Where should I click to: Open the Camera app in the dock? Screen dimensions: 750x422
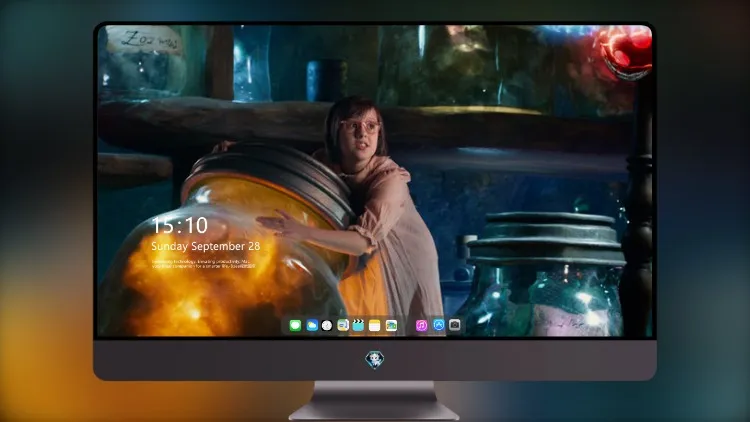(x=455, y=325)
